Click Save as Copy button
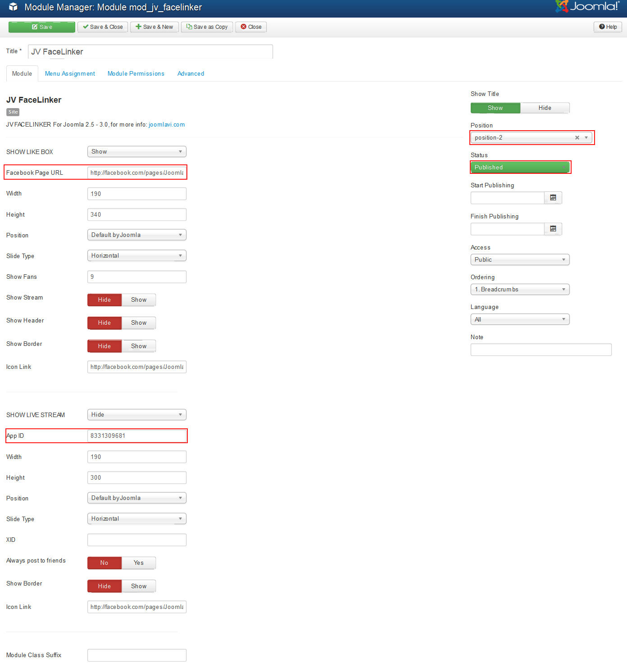 [207, 27]
